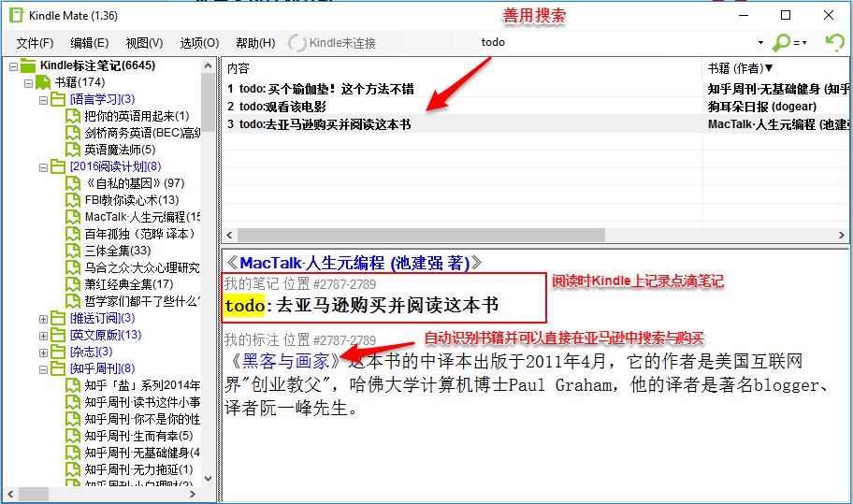Viewport: 853px width, 504px height.
Task: Click the book icon beside 知乎周刊·生而有幸(5)
Action: pos(72,437)
